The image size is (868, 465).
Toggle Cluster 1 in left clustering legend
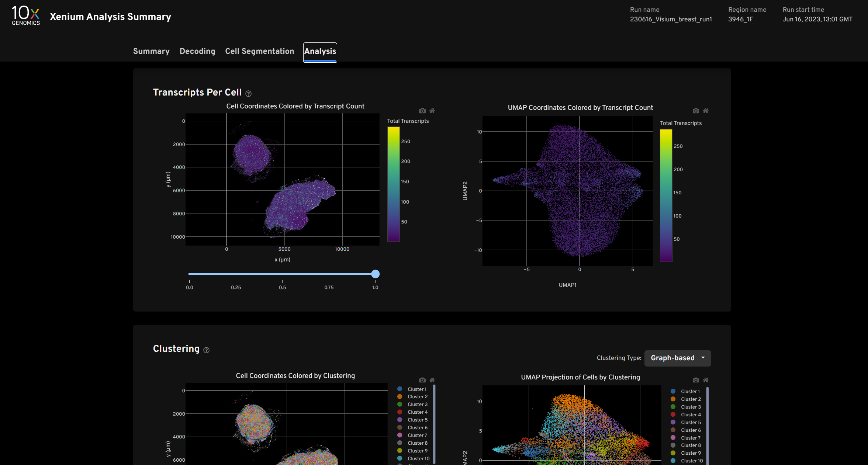(417, 389)
